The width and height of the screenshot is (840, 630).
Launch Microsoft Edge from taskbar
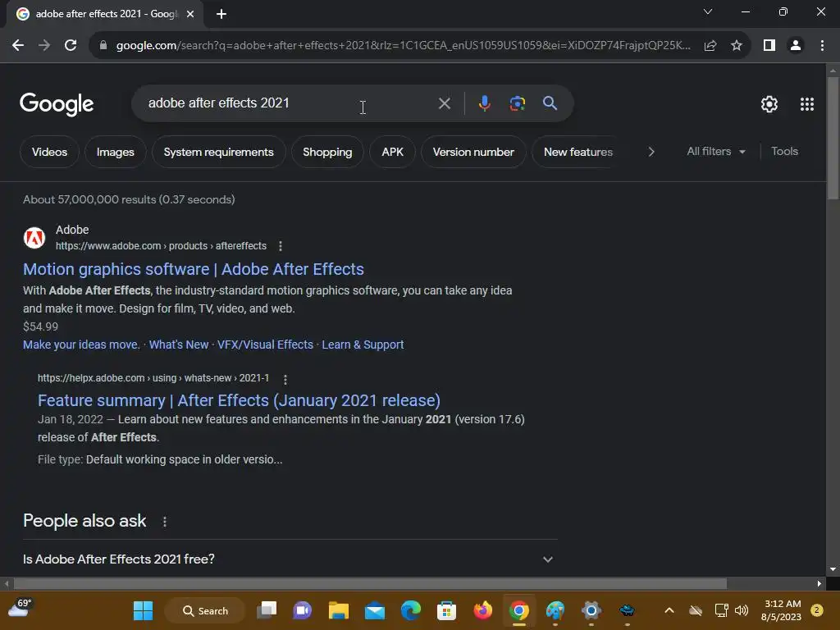(x=411, y=610)
